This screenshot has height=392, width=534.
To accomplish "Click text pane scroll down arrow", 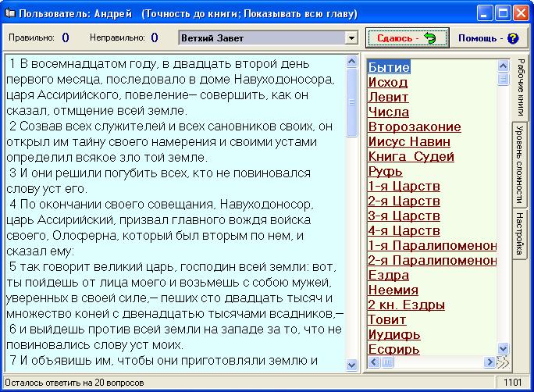I will click(352, 365).
